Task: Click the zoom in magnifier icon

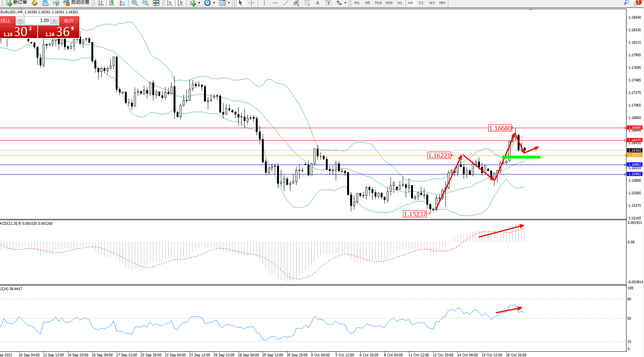Action: [135, 3]
